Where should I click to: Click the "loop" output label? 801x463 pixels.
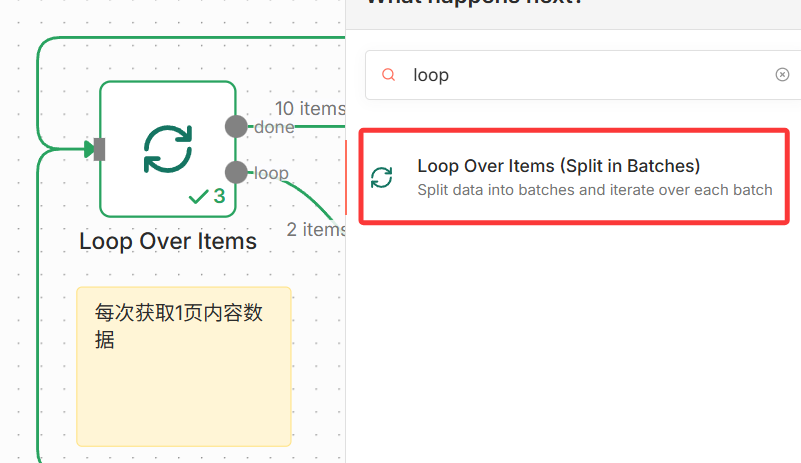tap(271, 173)
